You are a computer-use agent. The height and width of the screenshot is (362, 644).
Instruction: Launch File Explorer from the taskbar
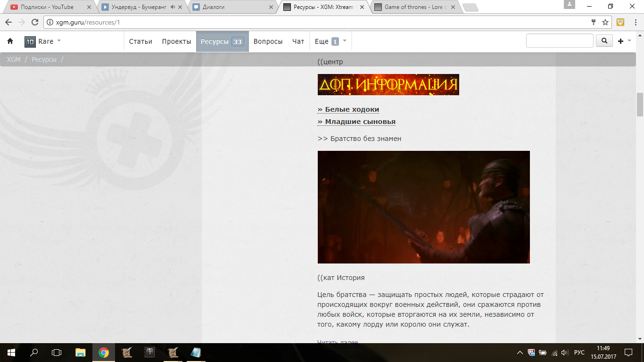pos(81,353)
